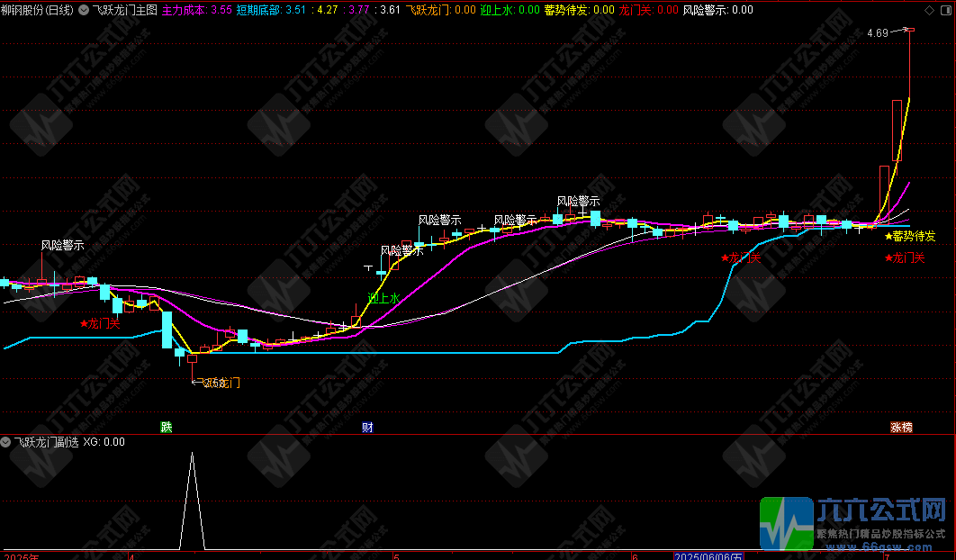Click the 飞跃龙门主图 indicator name
This screenshot has height=560, width=956.
125,10
